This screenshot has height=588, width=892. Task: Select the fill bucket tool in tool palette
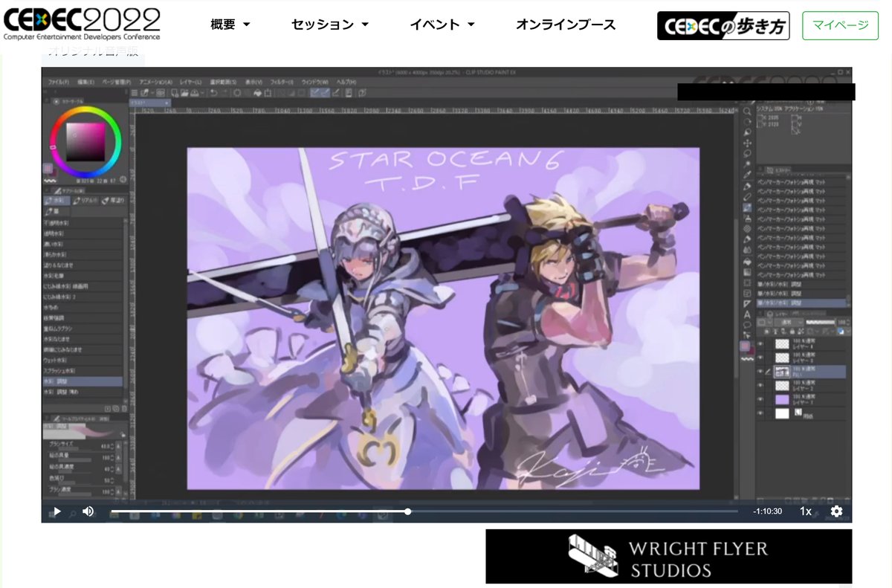pyautogui.click(x=747, y=262)
